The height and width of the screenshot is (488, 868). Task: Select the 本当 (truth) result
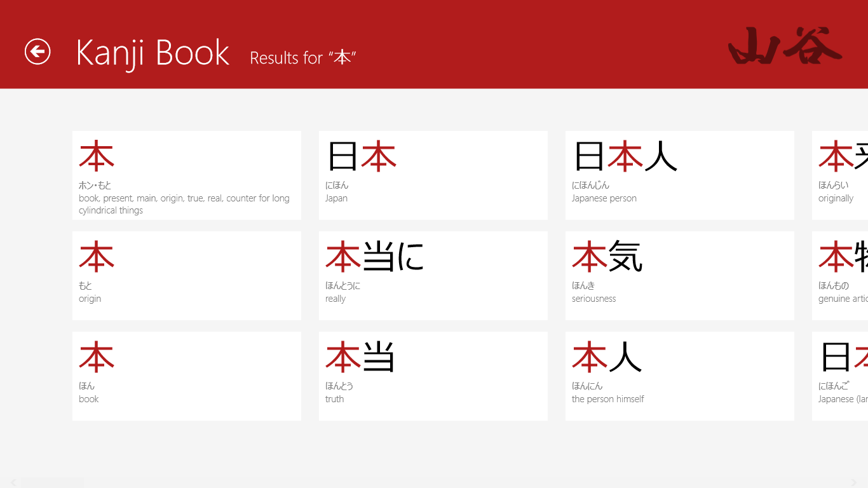tap(433, 376)
